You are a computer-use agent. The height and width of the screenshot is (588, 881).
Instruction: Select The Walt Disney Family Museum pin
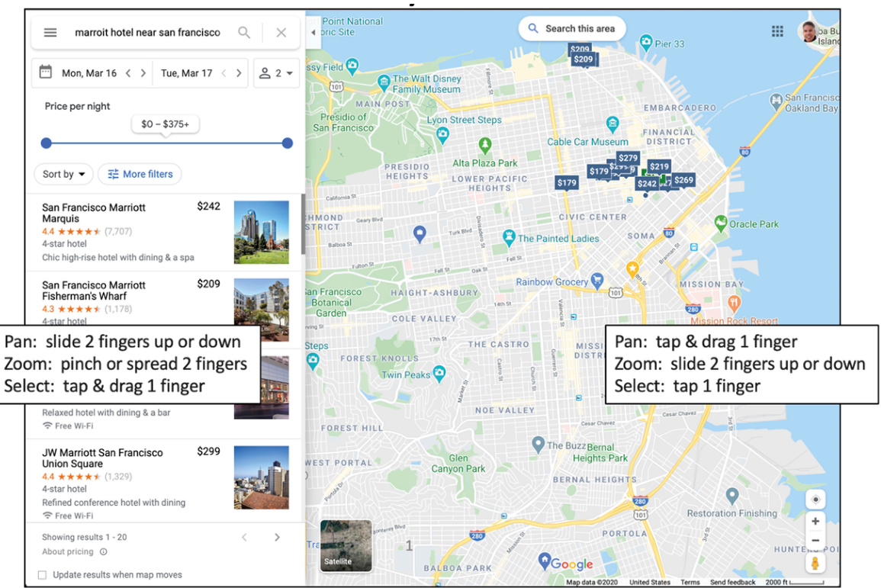(x=384, y=82)
